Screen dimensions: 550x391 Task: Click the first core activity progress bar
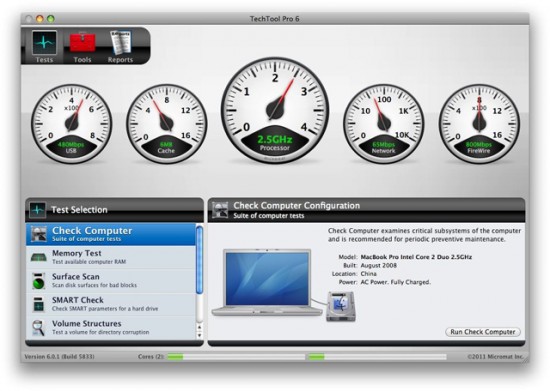[x=236, y=357]
